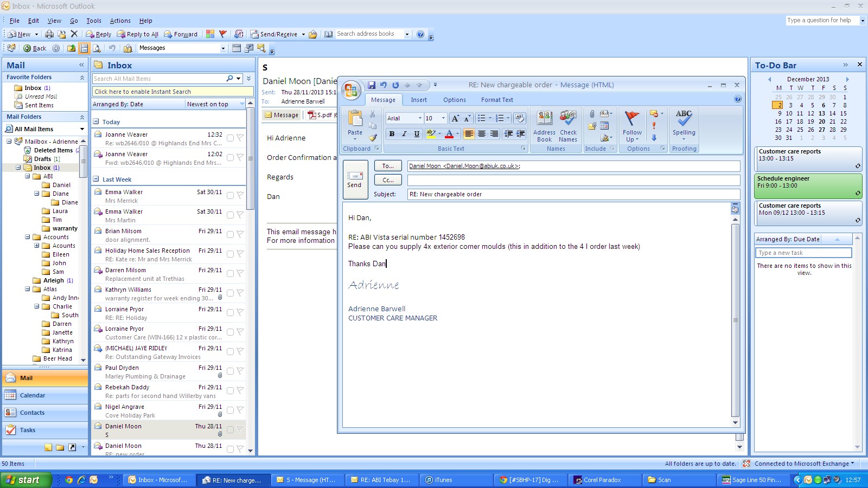This screenshot has width=868, height=488.
Task: Collapse the Last Week message group
Action: (x=95, y=179)
